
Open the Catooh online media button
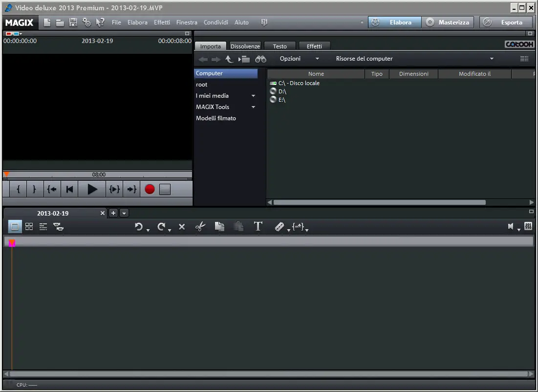[519, 44]
